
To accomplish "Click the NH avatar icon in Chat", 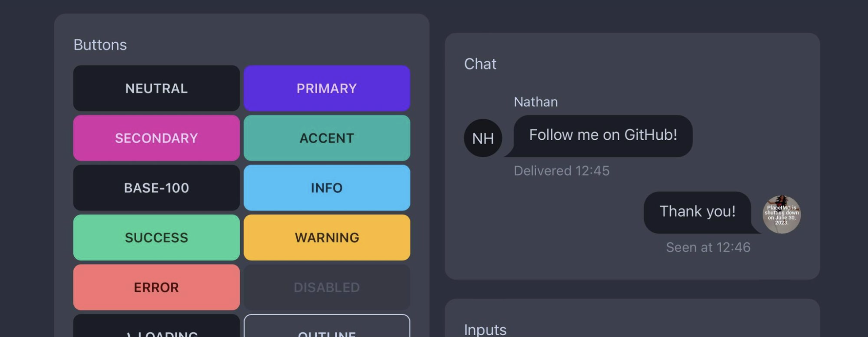I will (x=483, y=138).
